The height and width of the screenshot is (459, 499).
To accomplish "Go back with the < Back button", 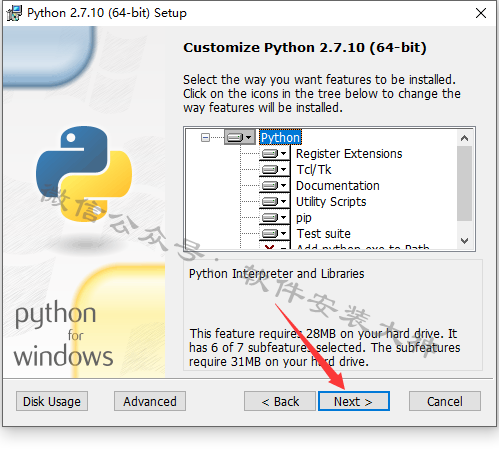I will pos(280,401).
